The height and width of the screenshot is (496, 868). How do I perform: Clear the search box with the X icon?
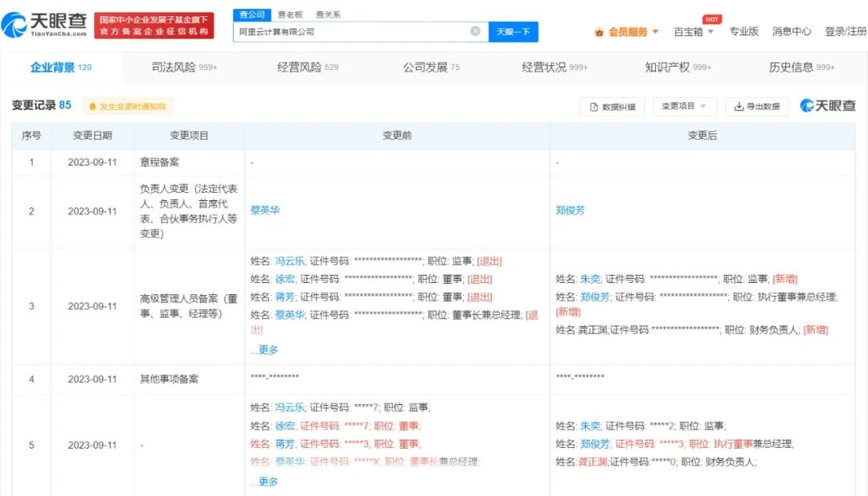pyautogui.click(x=475, y=31)
